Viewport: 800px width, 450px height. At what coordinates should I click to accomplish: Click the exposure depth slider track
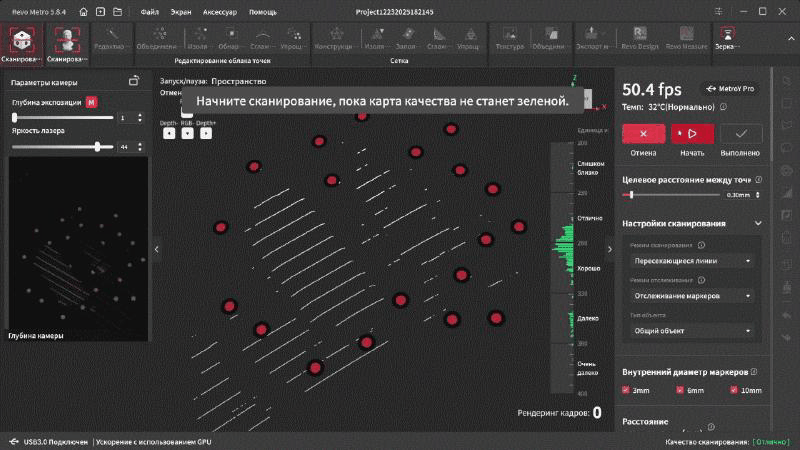(x=63, y=118)
